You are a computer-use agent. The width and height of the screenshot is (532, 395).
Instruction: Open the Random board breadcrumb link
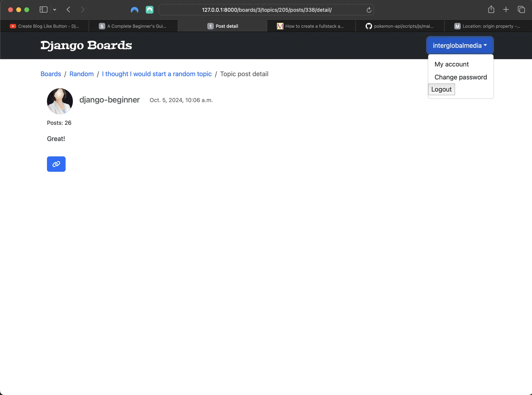coord(81,74)
